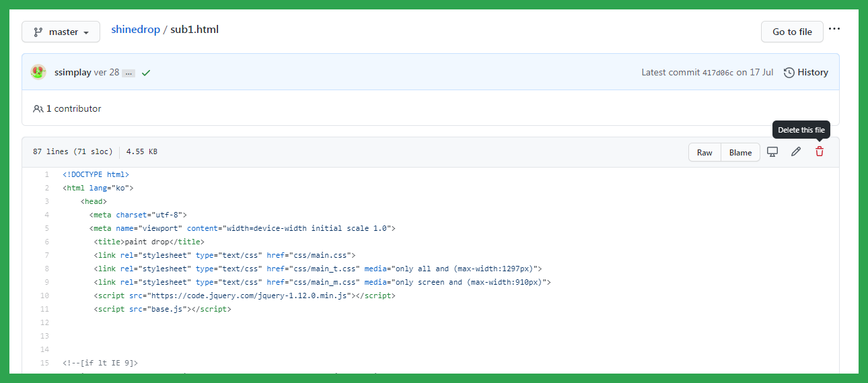Click the paint drop title line

click(x=149, y=242)
